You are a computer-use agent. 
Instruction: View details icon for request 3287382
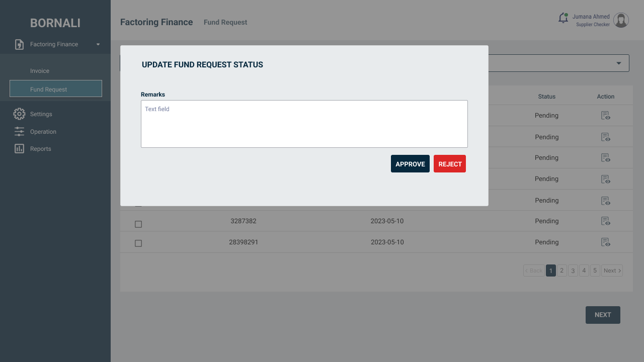point(606,221)
